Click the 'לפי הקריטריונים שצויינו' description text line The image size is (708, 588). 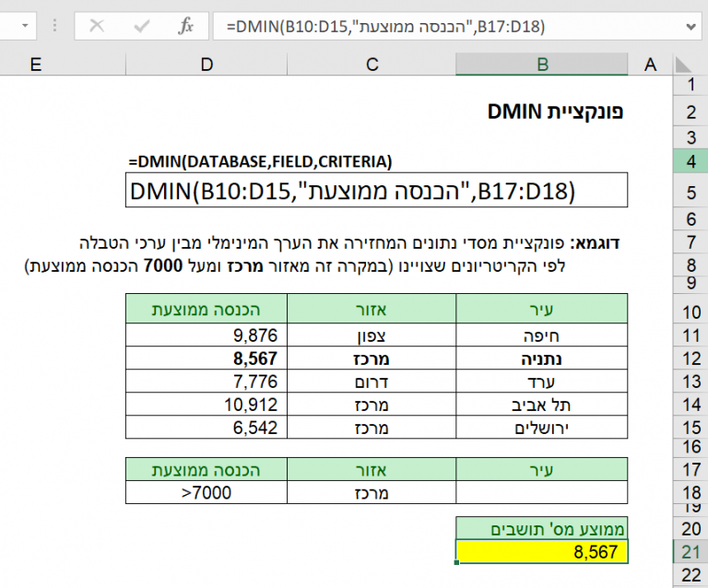tap(295, 265)
